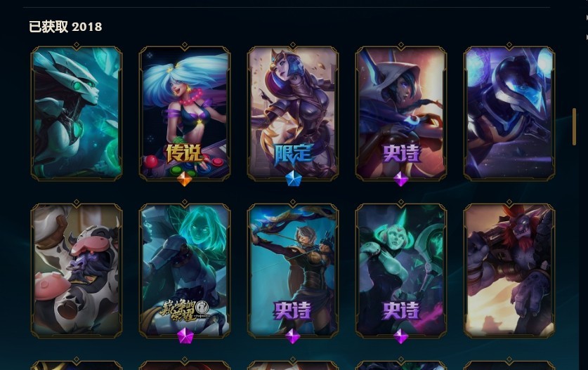
Task: Select the archer 史诗 skin card
Action: click(x=293, y=271)
